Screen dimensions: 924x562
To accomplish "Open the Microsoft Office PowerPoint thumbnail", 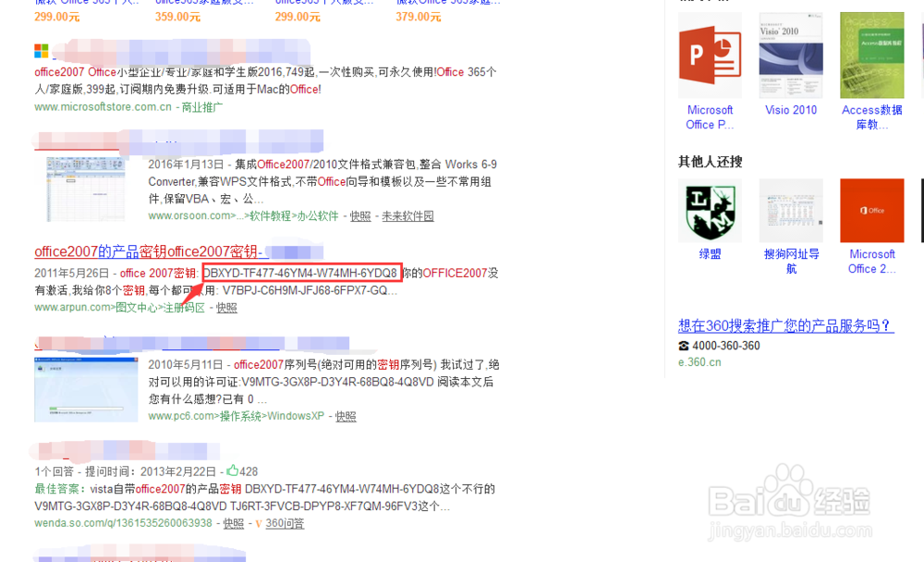I will tap(710, 55).
